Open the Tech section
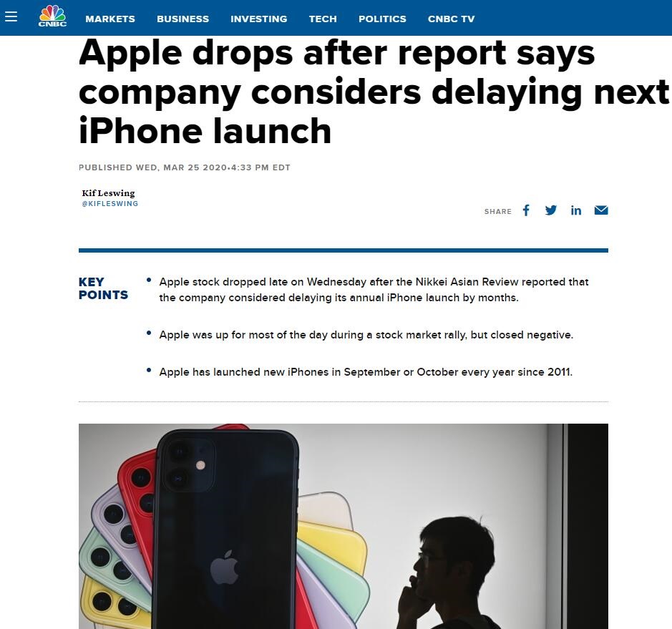 point(323,19)
